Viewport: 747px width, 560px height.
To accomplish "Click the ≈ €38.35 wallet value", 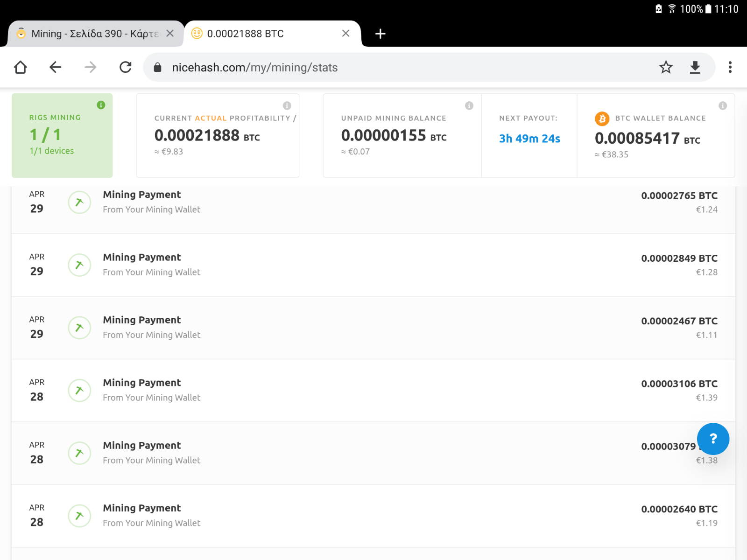I will [612, 154].
